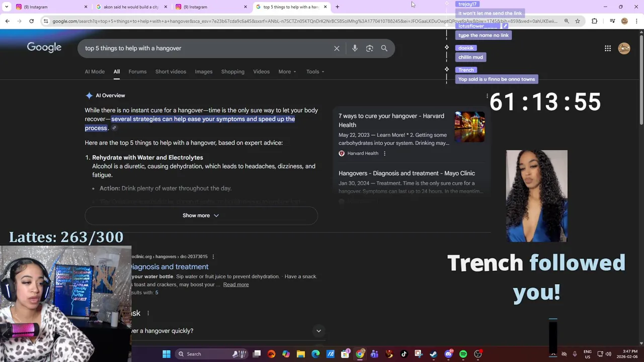Screen dimensions: 644x362
Task: Expand the Tools dropdown
Action: click(315, 71)
